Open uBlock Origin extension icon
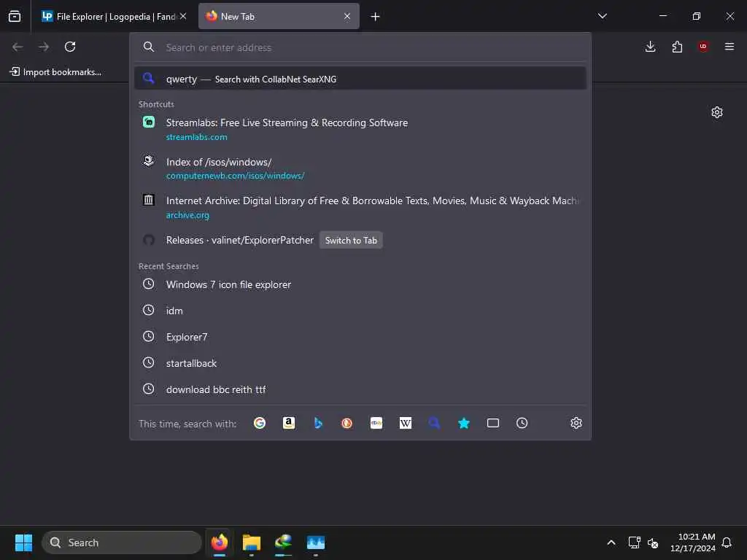Screen dimensions: 747x560 click(703, 47)
